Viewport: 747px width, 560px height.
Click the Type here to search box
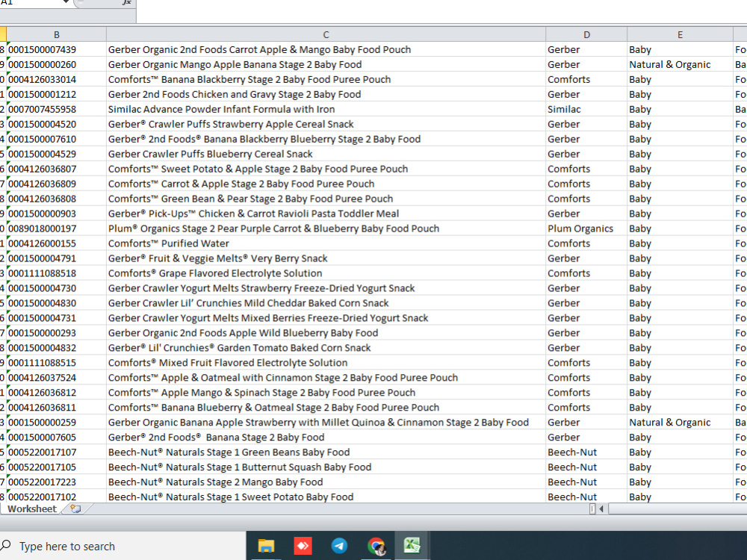[x=123, y=546]
